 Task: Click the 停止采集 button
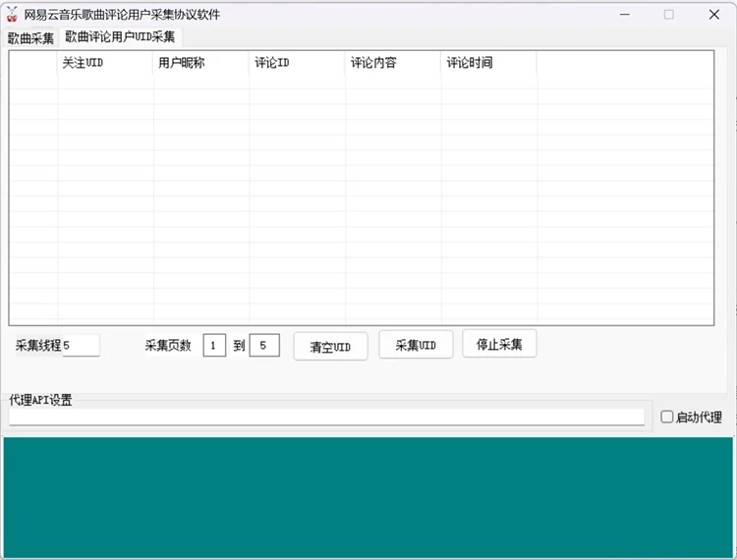pos(499,345)
